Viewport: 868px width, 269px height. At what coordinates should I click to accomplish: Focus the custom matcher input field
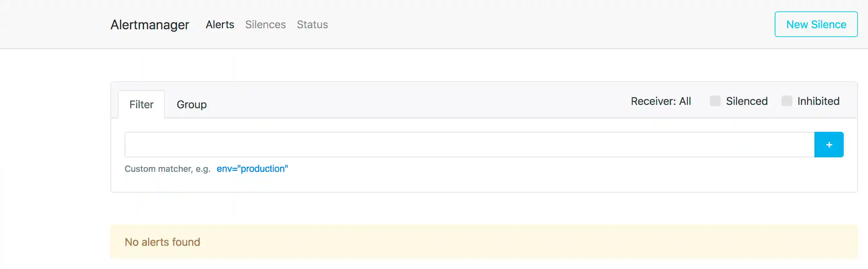[x=469, y=145]
